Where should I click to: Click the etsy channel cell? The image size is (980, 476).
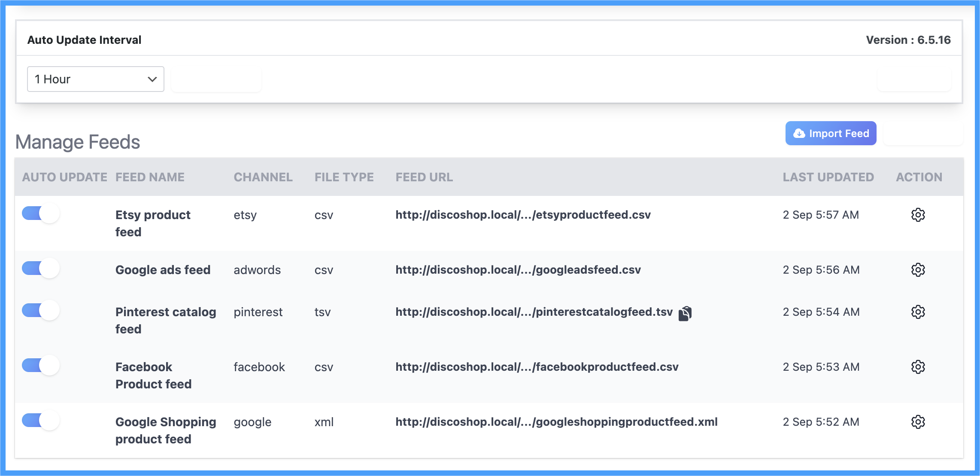245,215
